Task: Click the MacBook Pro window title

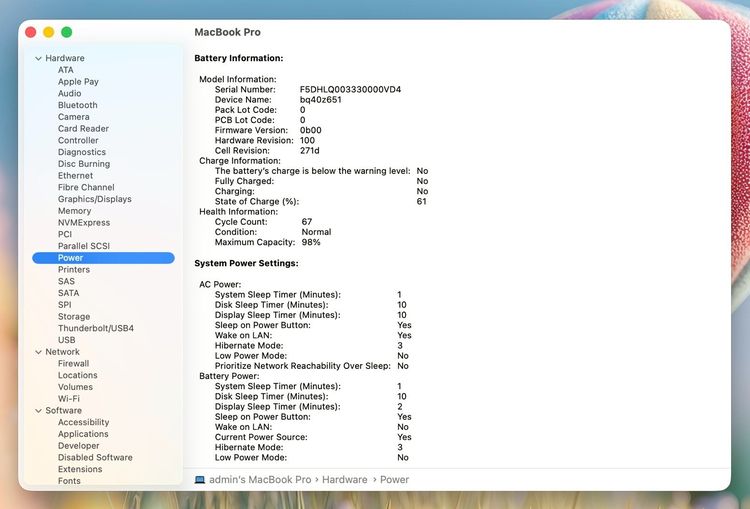Action: 227,33
